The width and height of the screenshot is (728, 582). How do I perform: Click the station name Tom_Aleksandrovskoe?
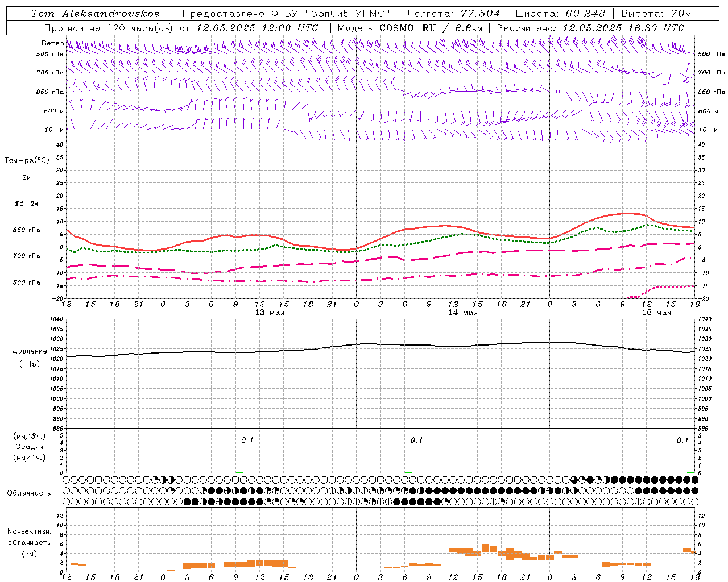96,14
